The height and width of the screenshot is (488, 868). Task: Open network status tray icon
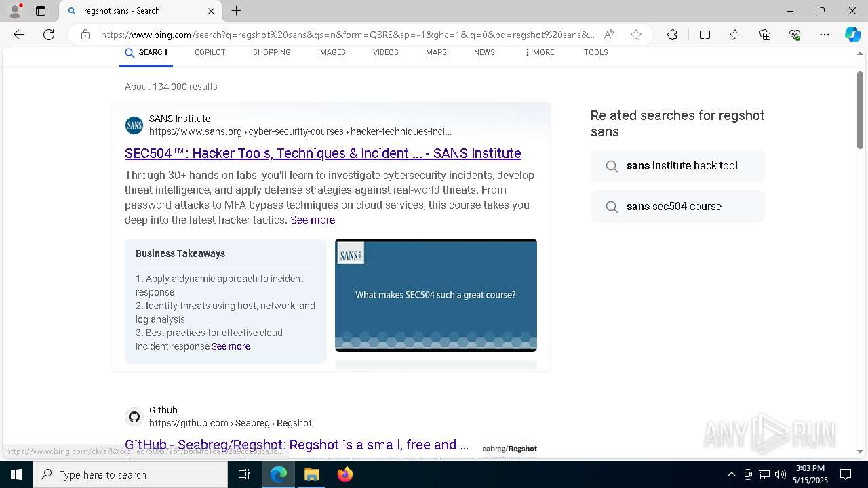point(764,474)
